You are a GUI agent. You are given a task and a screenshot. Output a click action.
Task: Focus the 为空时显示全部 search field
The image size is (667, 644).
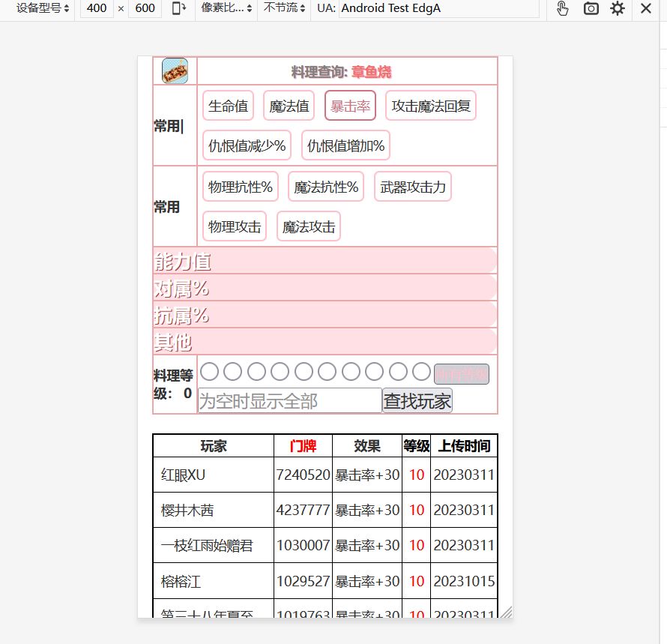click(x=290, y=400)
